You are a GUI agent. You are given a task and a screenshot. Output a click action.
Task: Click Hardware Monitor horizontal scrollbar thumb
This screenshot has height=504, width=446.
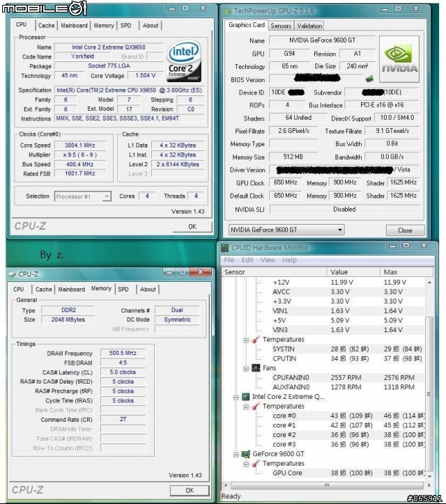click(327, 485)
